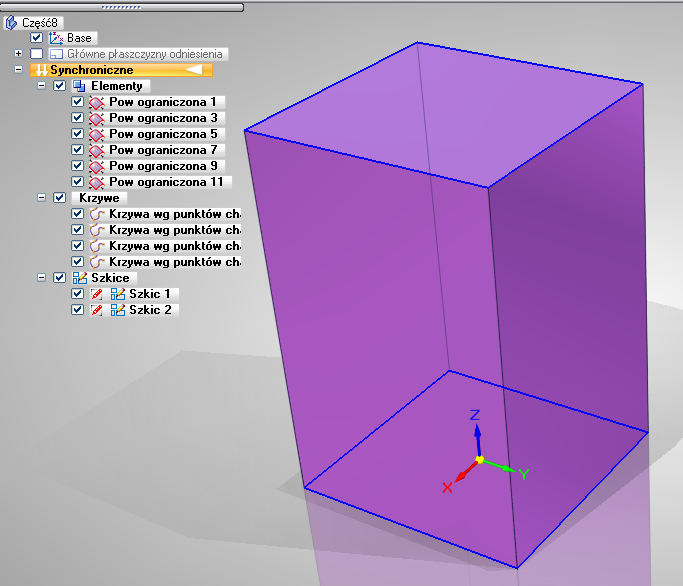Select the Pow ograniczona 11 label
683x586 pixels.
tap(166, 182)
